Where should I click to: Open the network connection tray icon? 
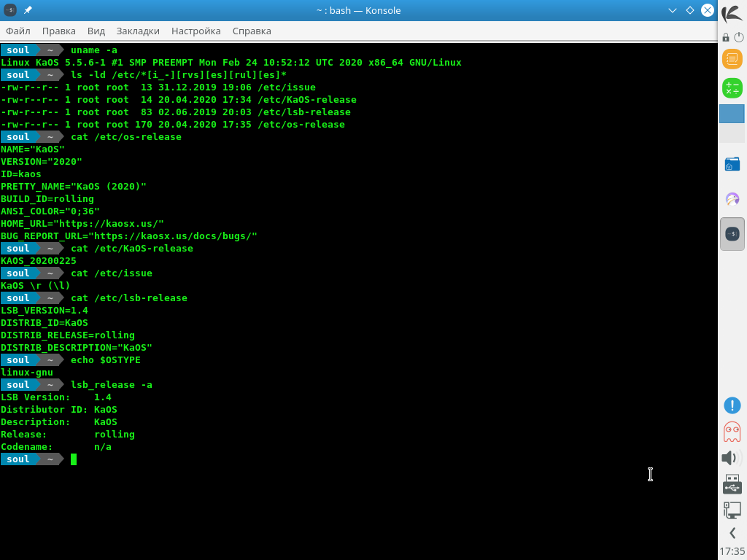click(x=732, y=510)
